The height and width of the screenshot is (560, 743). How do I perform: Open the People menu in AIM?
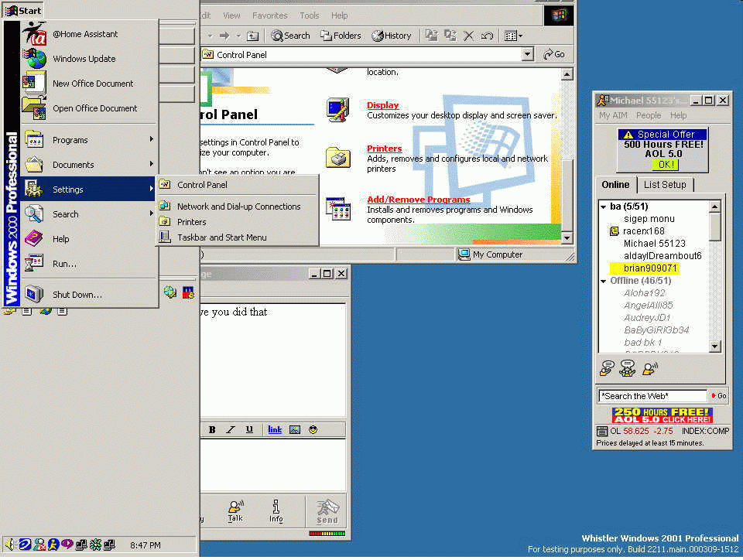point(649,115)
